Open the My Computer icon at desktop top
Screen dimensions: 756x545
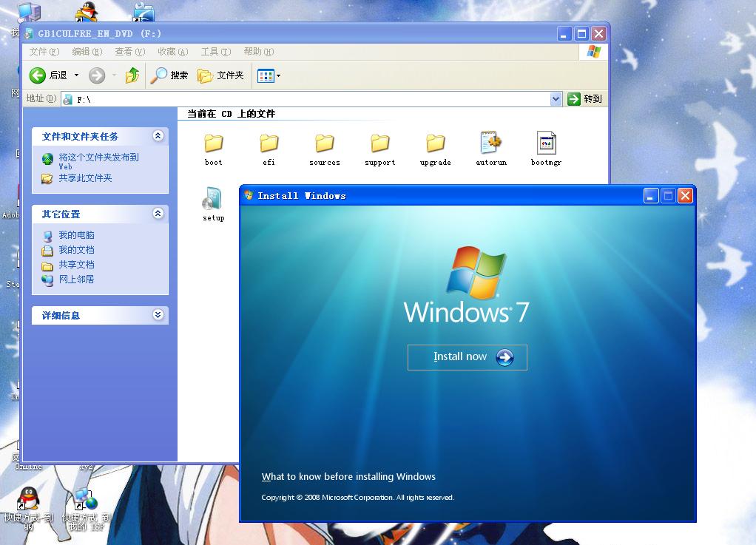click(30, 12)
